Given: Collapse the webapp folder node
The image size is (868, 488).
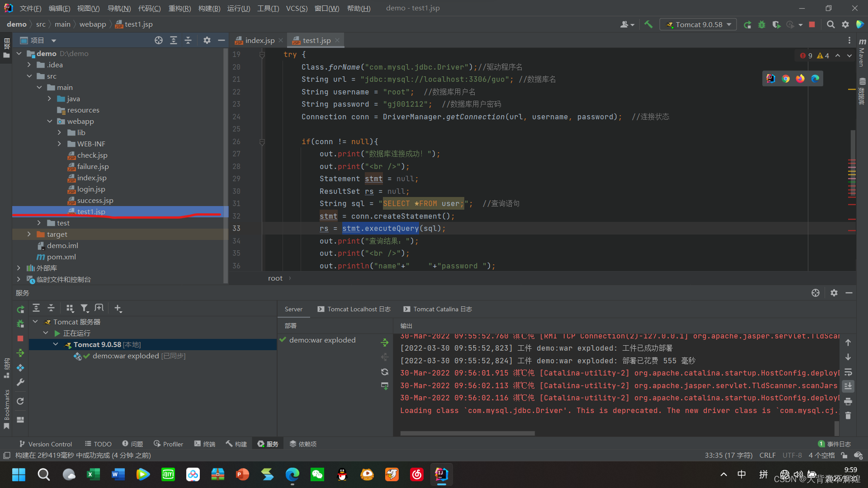Looking at the screenshot, I should pos(50,121).
